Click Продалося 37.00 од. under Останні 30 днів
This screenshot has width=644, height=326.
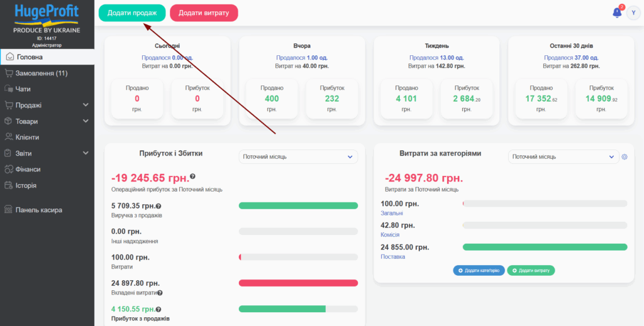[571, 58]
